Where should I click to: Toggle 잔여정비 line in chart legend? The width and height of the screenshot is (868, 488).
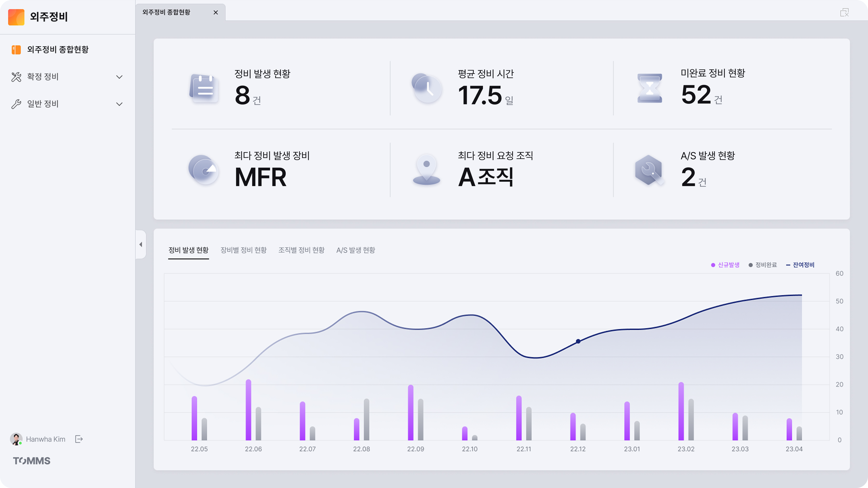click(800, 265)
